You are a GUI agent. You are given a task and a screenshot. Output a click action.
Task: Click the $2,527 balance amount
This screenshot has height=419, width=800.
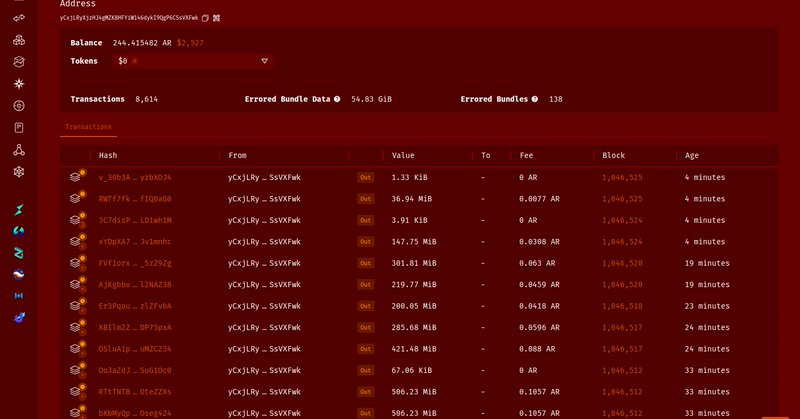coord(190,43)
